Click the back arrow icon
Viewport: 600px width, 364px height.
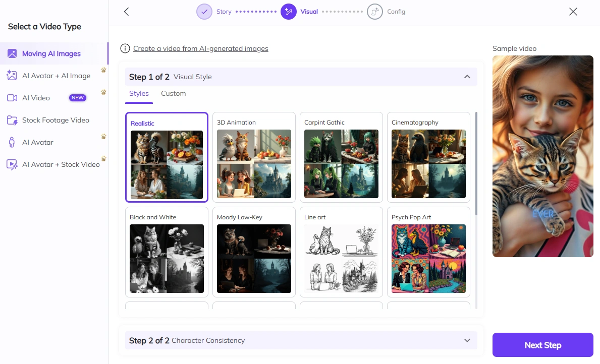pos(127,12)
